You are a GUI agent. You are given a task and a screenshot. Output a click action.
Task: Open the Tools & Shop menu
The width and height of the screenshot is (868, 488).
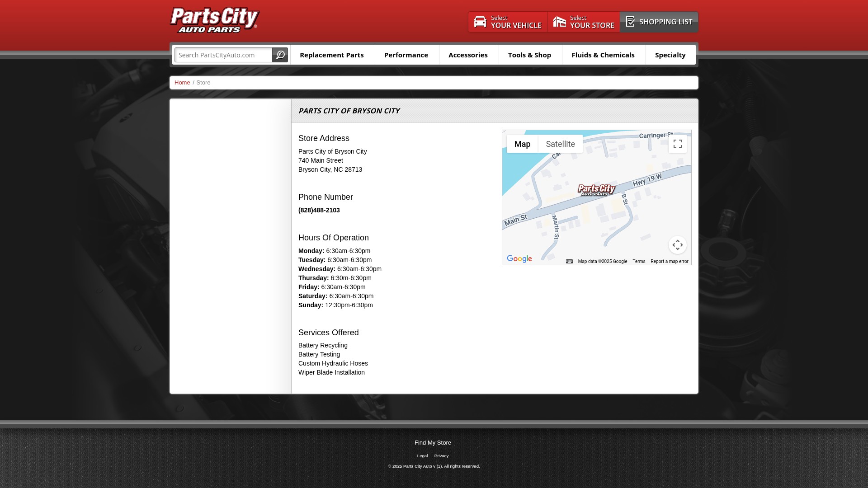pos(530,55)
